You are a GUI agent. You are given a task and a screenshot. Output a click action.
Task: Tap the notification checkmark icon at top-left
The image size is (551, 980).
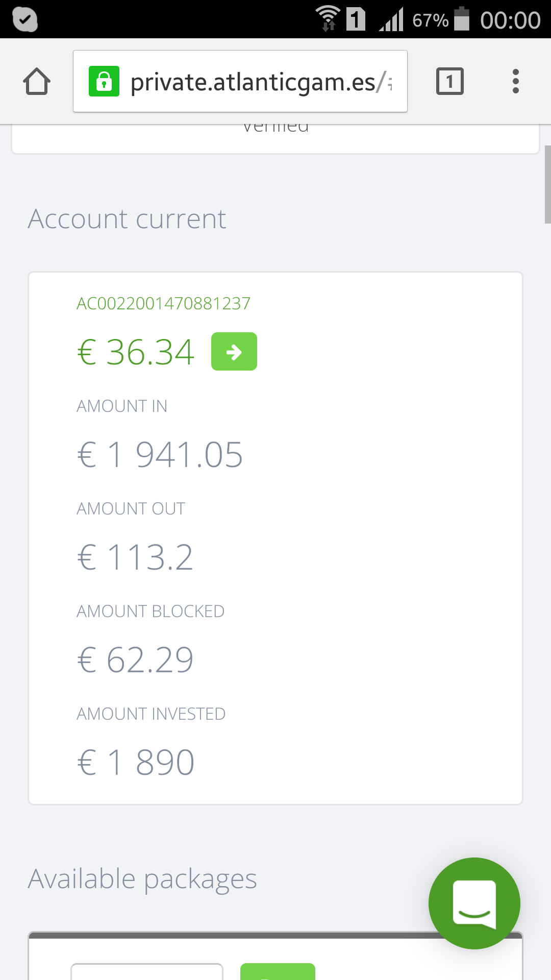(x=24, y=19)
